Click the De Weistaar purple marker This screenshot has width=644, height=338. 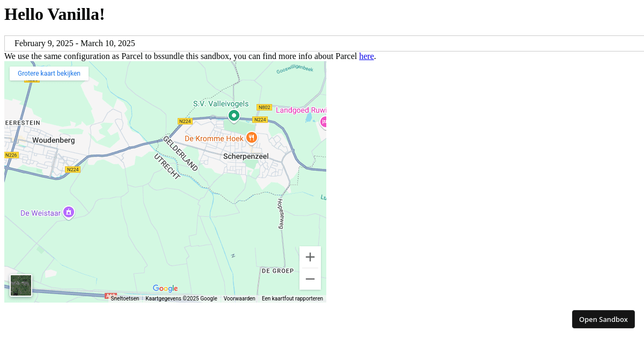(x=69, y=212)
